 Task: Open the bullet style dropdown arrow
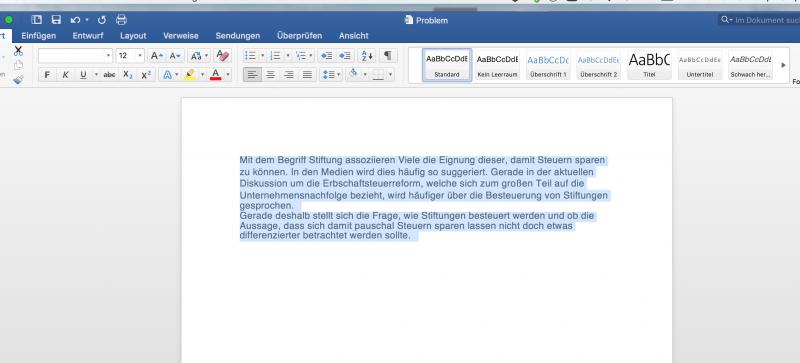[x=262, y=56]
